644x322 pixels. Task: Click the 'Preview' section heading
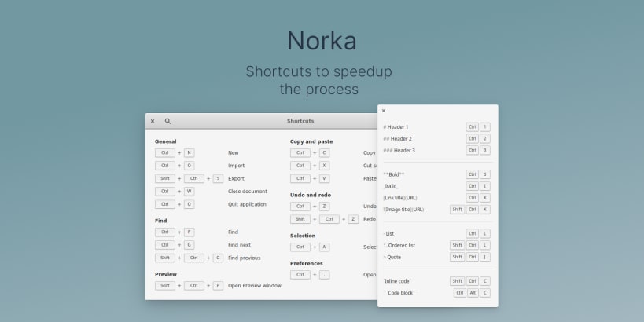(166, 274)
